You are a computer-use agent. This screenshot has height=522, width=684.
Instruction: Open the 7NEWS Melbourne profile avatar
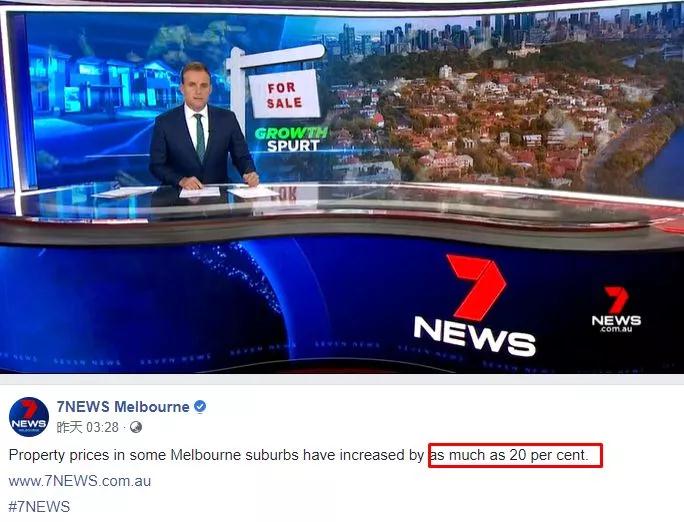(29, 417)
